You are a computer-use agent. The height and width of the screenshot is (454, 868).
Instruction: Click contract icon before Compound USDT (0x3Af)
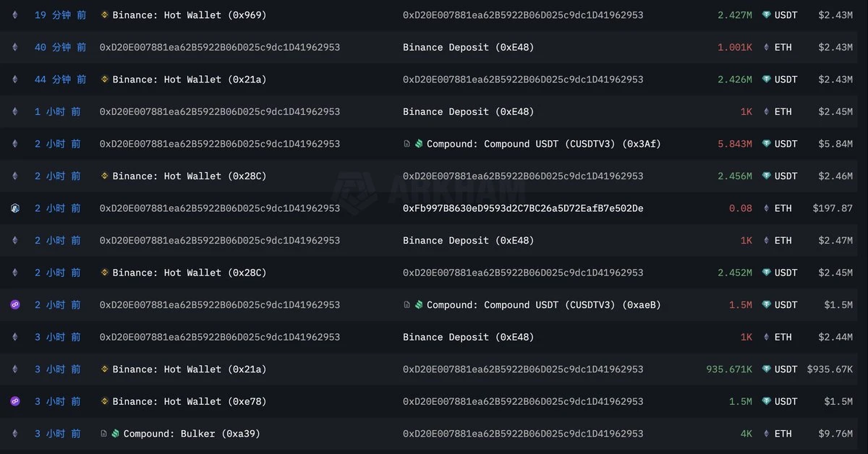point(407,144)
